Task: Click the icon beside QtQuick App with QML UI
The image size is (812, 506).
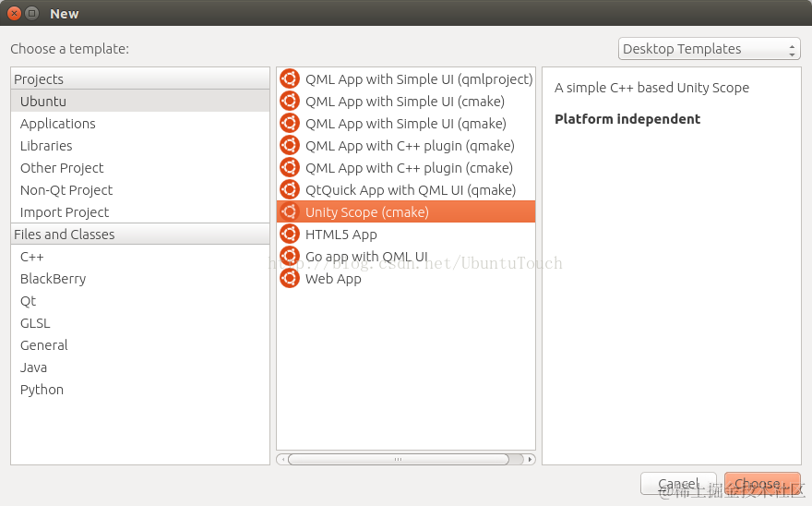Action: pos(290,190)
